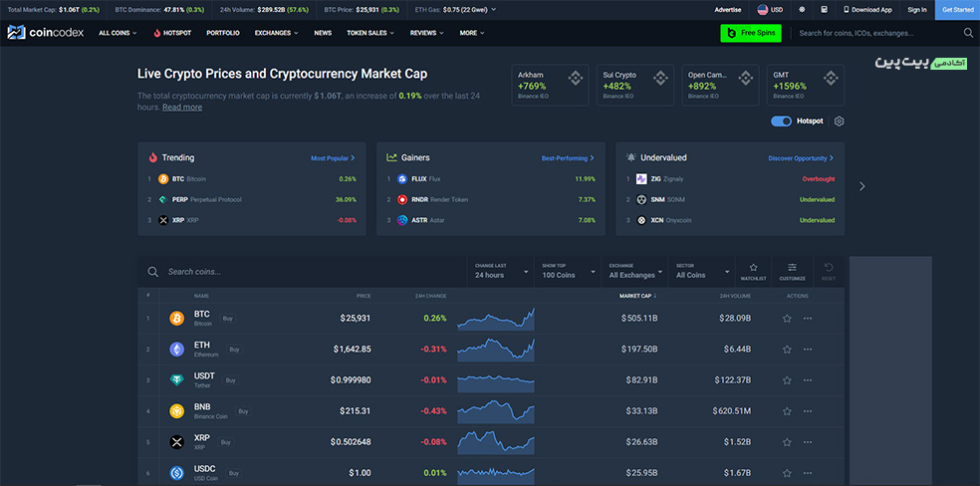Click the next arrow beside the Undervalued card

[862, 186]
